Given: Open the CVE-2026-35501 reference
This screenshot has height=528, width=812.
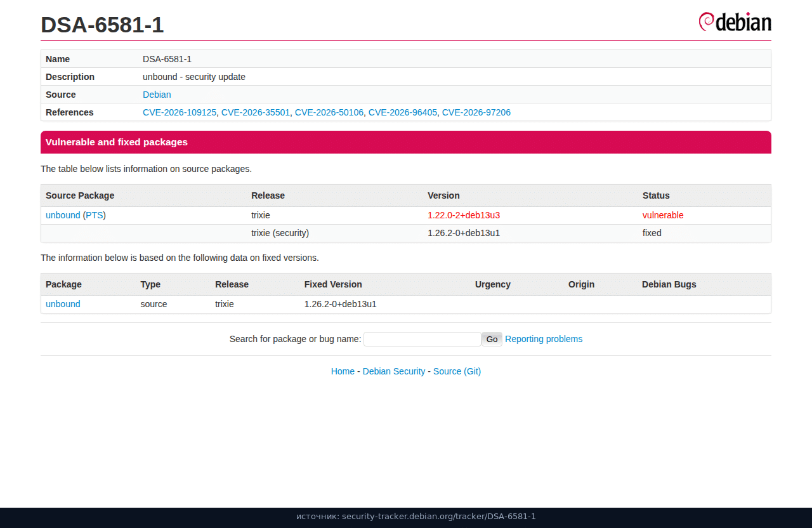Looking at the screenshot, I should pos(256,112).
